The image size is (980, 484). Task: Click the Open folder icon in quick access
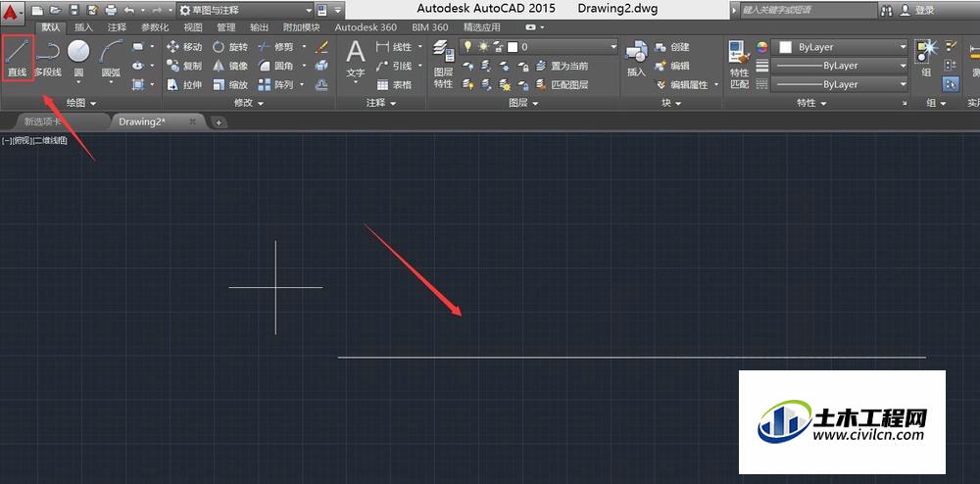click(55, 10)
